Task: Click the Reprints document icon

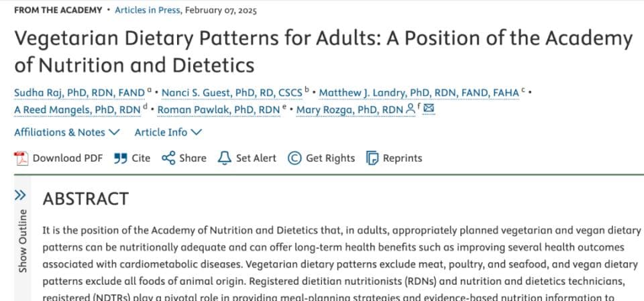Action: point(372,158)
